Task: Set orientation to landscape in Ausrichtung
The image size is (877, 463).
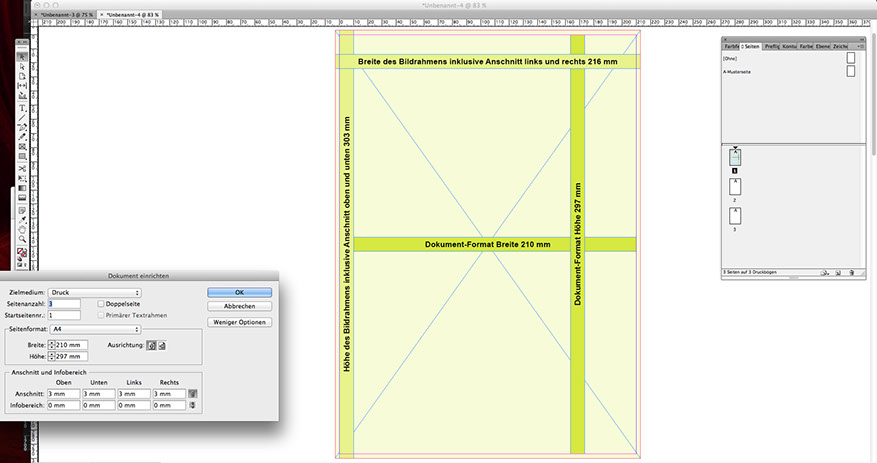Action: (x=163, y=344)
